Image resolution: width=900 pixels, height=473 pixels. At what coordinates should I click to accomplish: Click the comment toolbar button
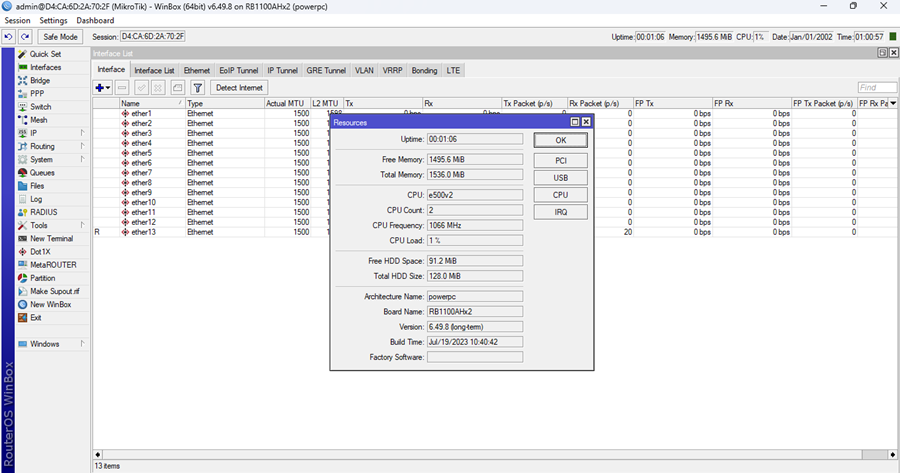(x=178, y=88)
